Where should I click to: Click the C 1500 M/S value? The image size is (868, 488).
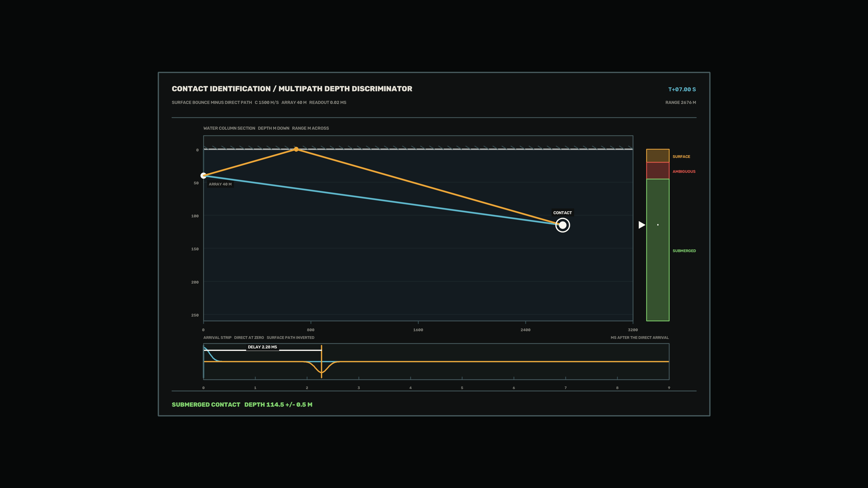coord(267,102)
